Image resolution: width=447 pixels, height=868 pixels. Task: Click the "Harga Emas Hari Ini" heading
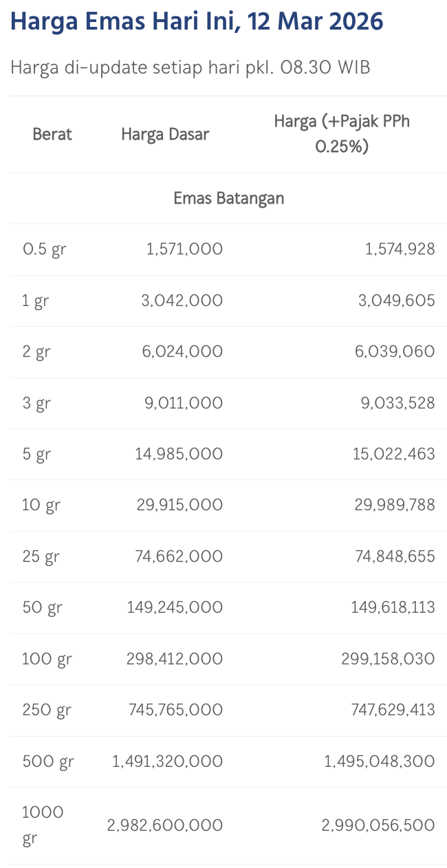197,22
